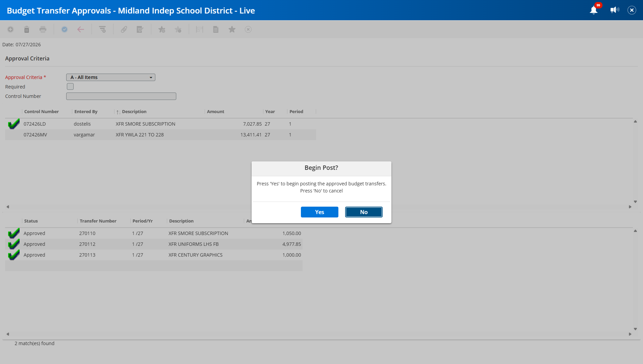Screen dimensions: 643x364
Task: Open the Approval Criteria dropdown
Action: 111,77
